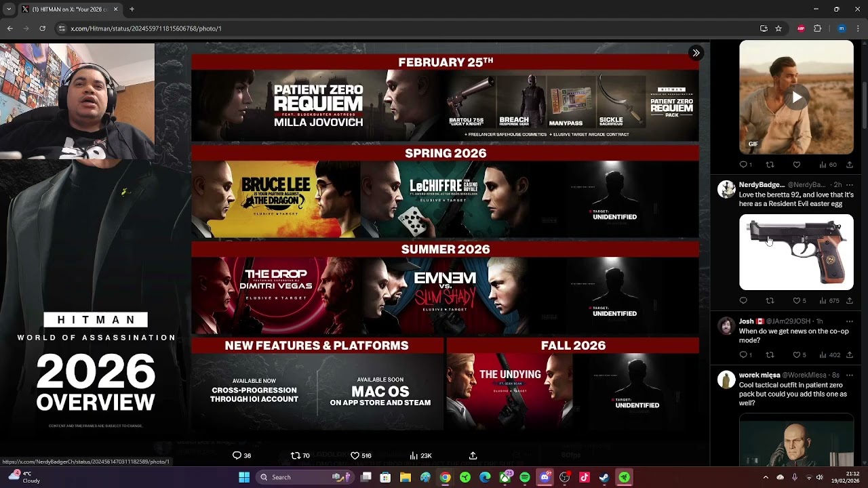Click the browser Back arrow
This screenshot has height=488, width=868.
tap(9, 28)
